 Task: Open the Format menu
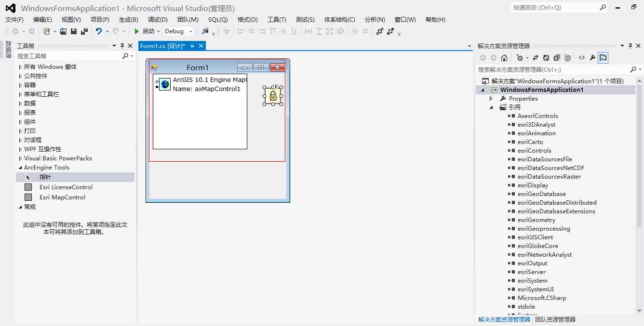[x=248, y=20]
